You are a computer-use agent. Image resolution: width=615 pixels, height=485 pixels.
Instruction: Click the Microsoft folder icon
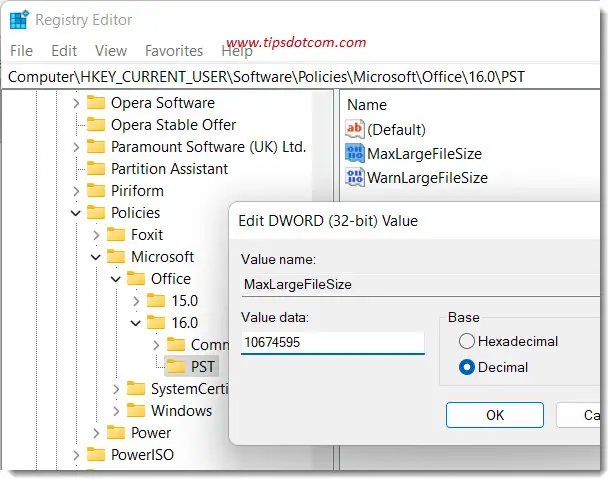tap(116, 256)
